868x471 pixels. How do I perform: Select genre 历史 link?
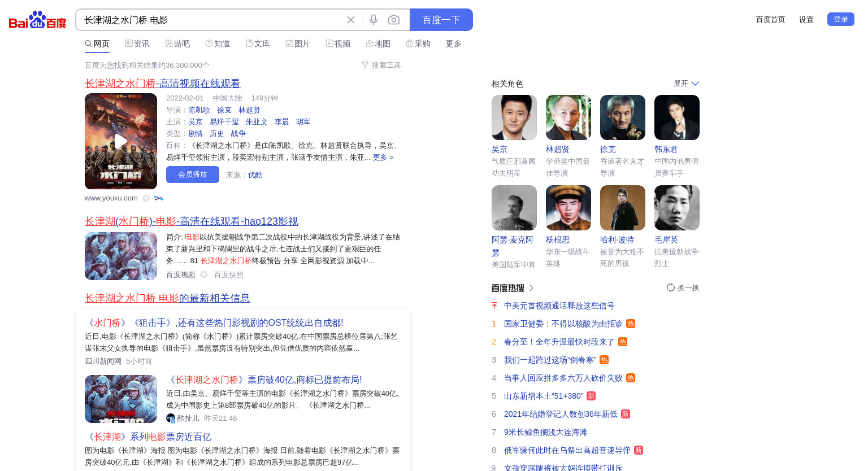tap(217, 134)
